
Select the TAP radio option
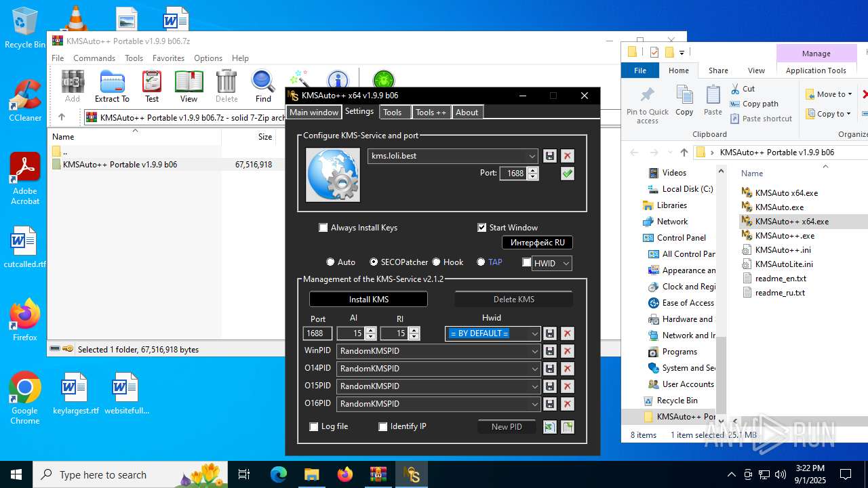(x=481, y=262)
